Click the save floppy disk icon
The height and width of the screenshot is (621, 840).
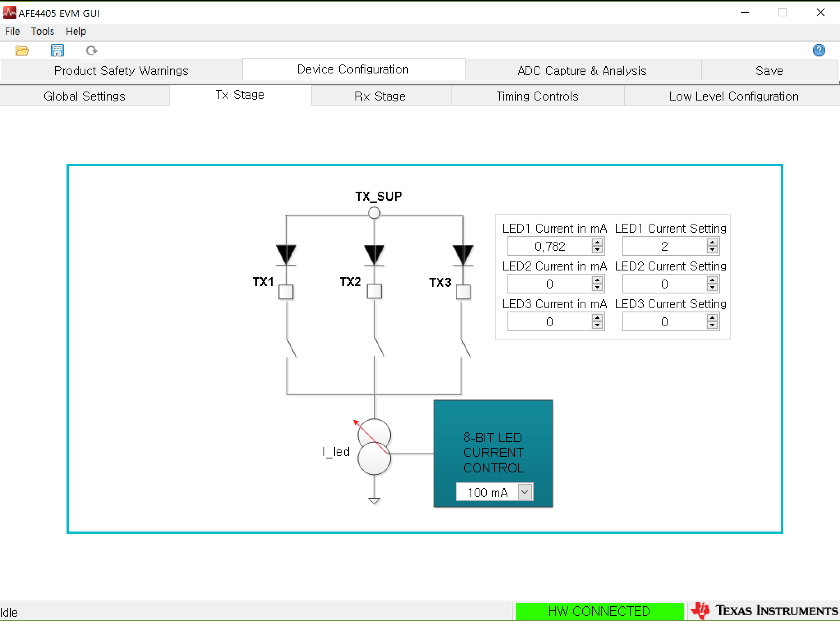point(57,50)
